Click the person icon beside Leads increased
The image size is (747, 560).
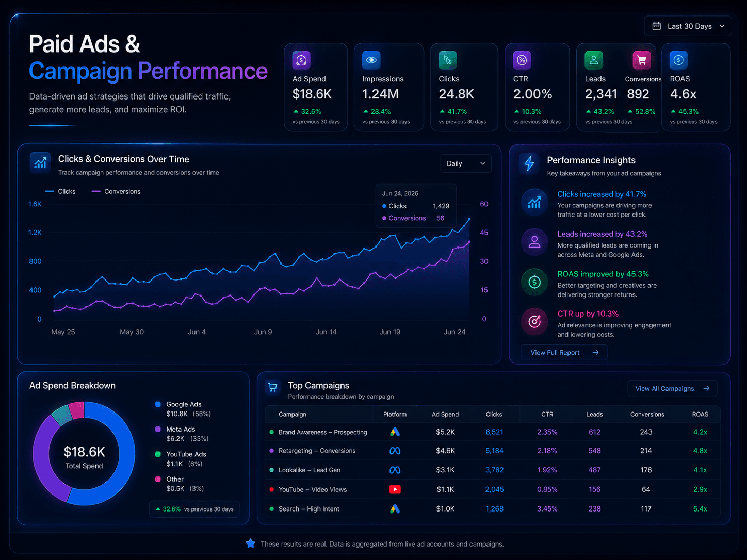coord(534,242)
